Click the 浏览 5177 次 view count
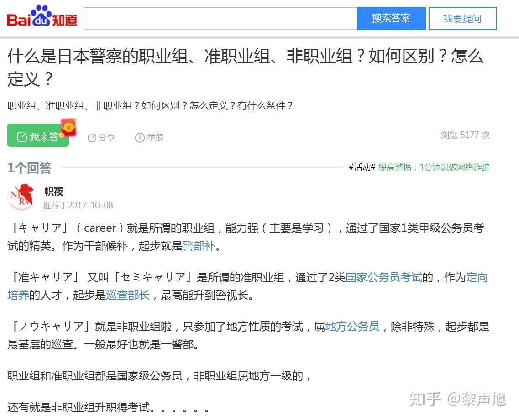Image resolution: width=519 pixels, height=420 pixels. coord(465,135)
